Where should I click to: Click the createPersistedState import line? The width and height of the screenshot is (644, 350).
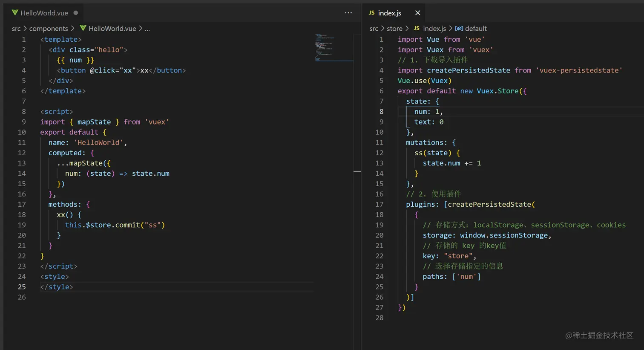510,70
